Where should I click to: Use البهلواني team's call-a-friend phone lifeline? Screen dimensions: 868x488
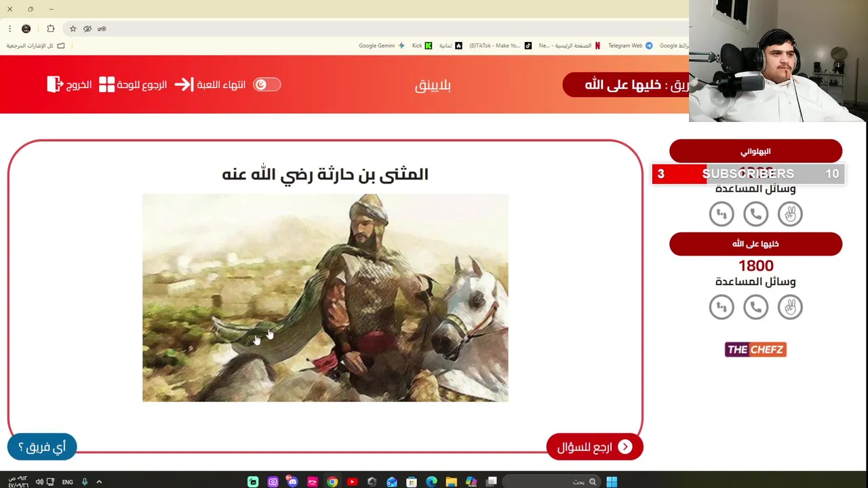[755, 214]
